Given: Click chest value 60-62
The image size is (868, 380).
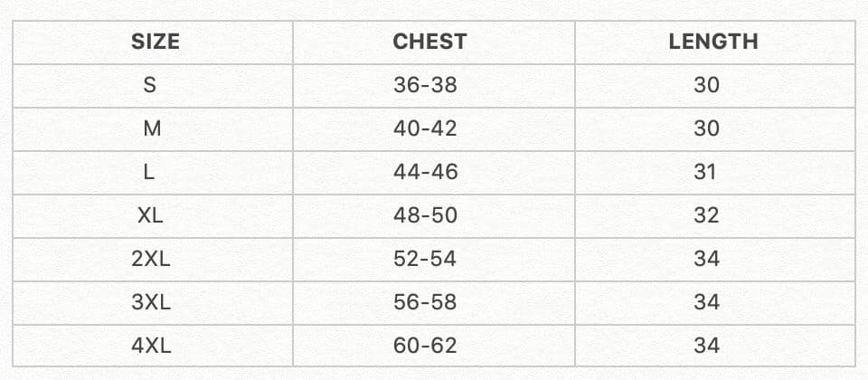Looking at the screenshot, I should tap(425, 346).
